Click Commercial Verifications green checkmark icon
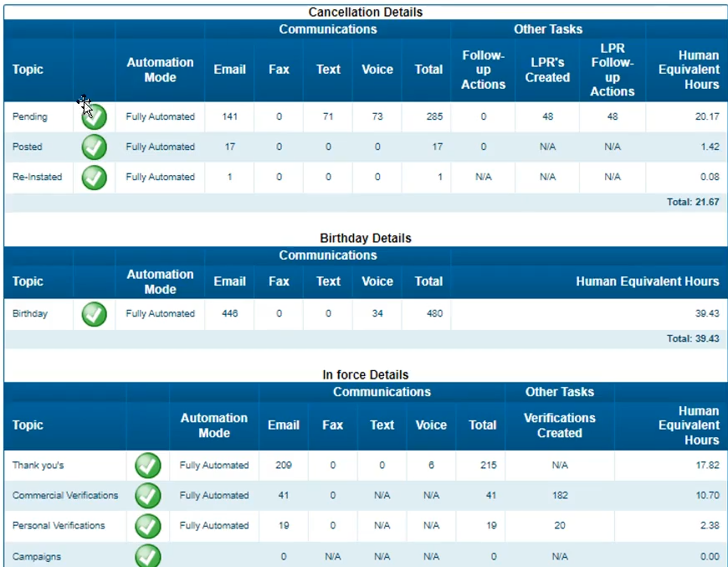 point(148,495)
